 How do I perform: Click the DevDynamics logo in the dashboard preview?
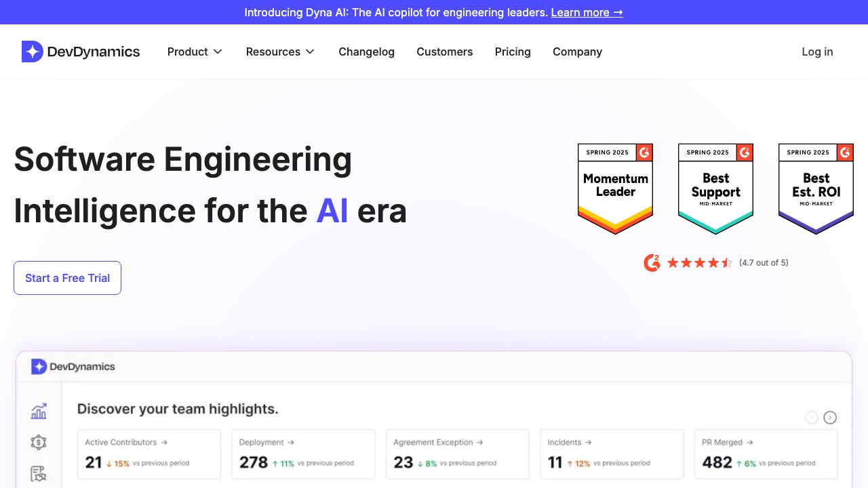tap(73, 367)
